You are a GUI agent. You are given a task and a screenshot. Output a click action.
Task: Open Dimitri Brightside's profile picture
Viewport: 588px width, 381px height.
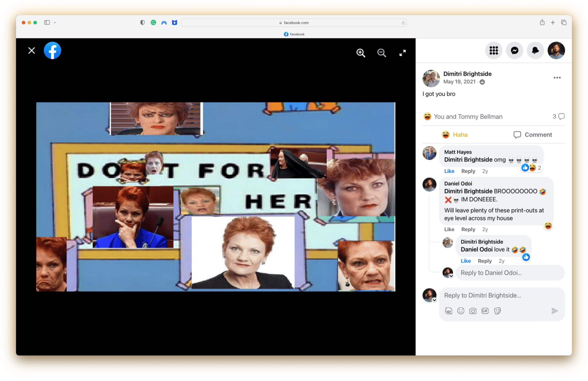coord(431,78)
